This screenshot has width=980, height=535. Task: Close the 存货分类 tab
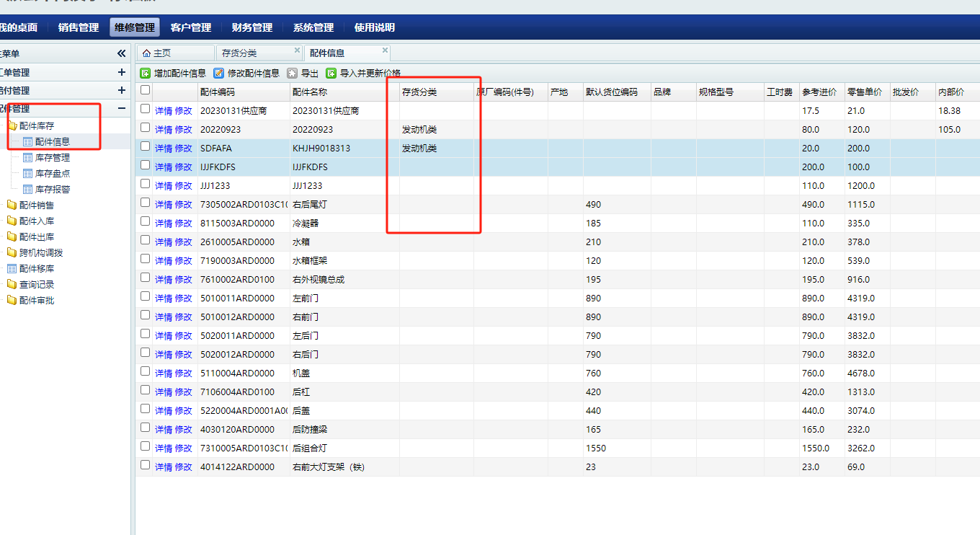tap(297, 50)
